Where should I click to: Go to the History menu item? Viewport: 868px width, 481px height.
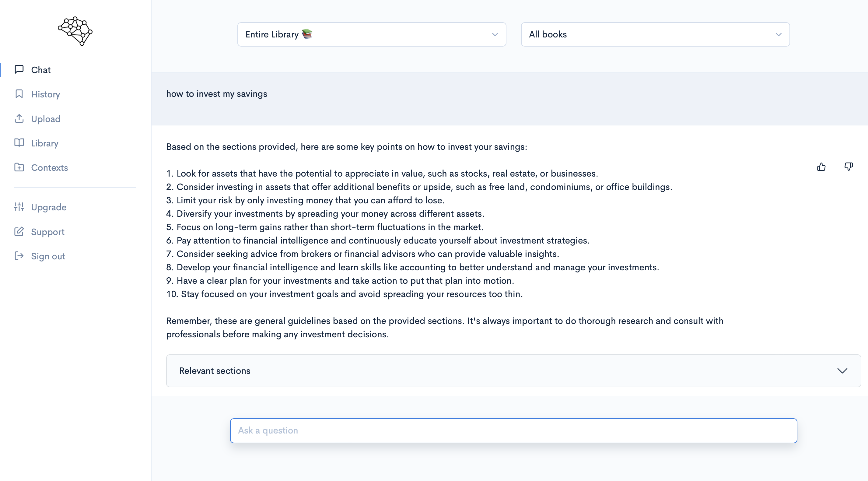(x=45, y=94)
